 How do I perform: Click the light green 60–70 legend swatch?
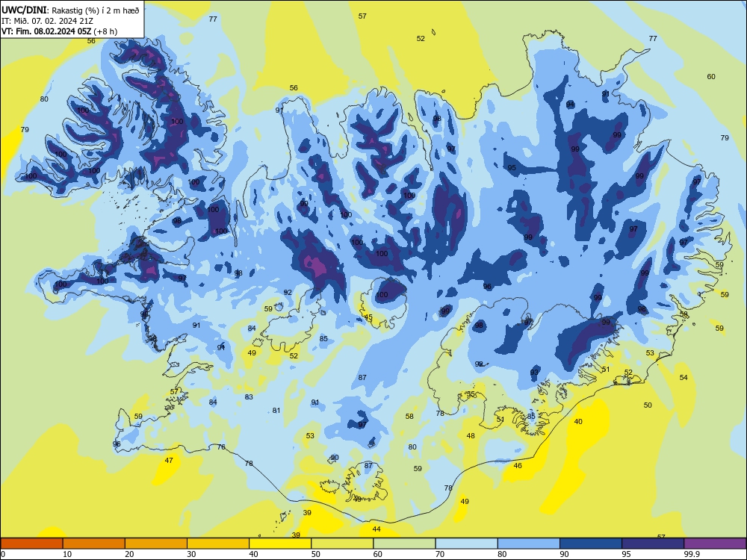pos(404,544)
